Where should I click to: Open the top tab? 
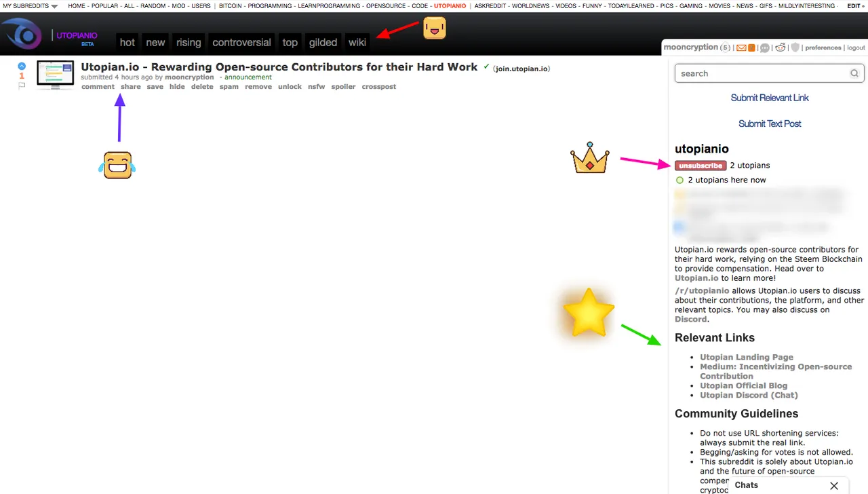290,42
